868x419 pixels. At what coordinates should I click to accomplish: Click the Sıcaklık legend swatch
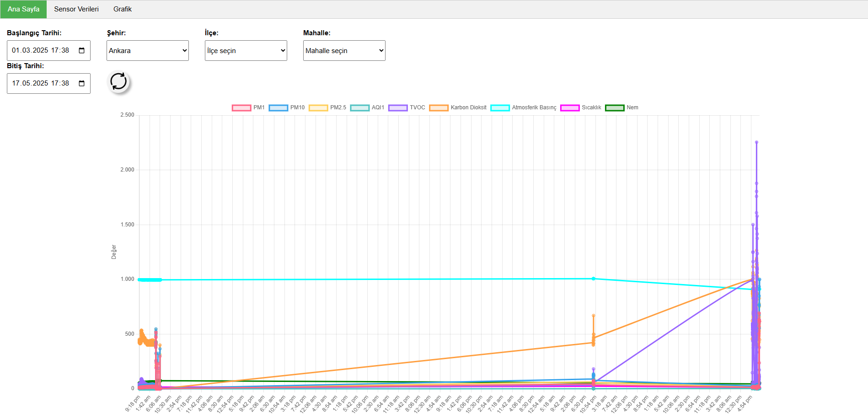[x=570, y=107]
